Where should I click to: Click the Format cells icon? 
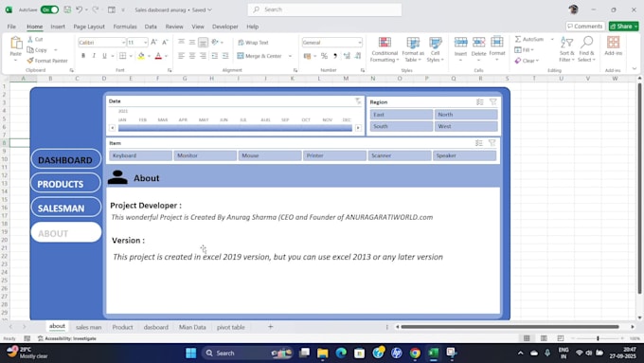click(497, 42)
